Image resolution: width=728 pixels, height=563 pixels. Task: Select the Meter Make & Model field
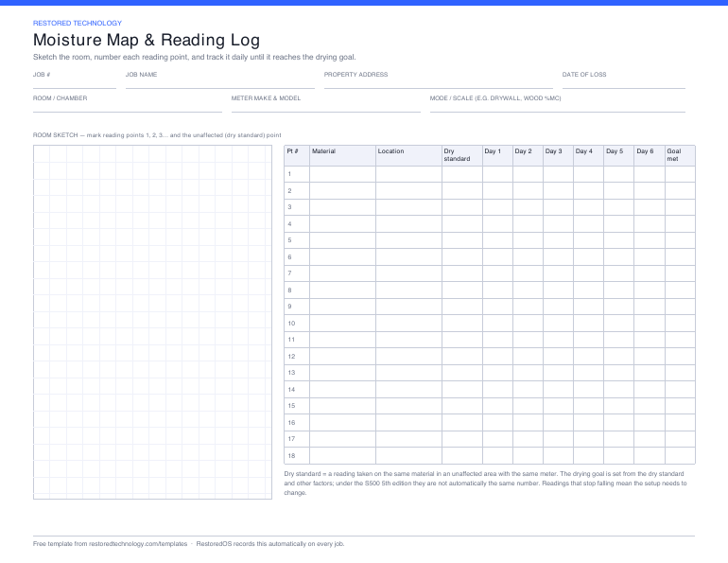[326, 107]
